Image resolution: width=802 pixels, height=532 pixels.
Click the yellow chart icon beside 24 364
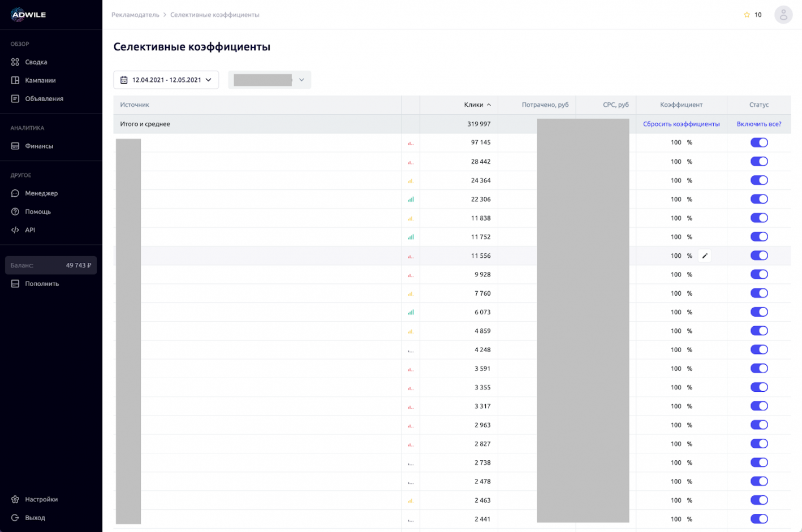point(411,181)
